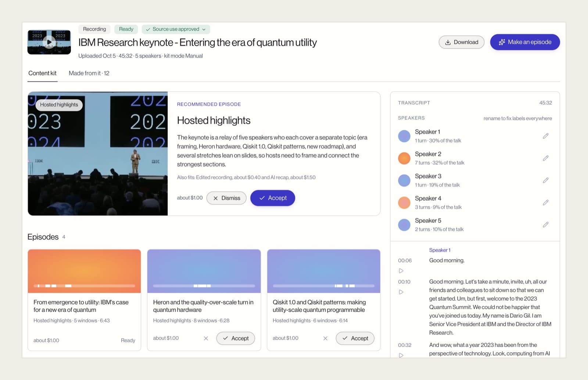Select the Speaker 3 avatar circle

[x=404, y=181]
